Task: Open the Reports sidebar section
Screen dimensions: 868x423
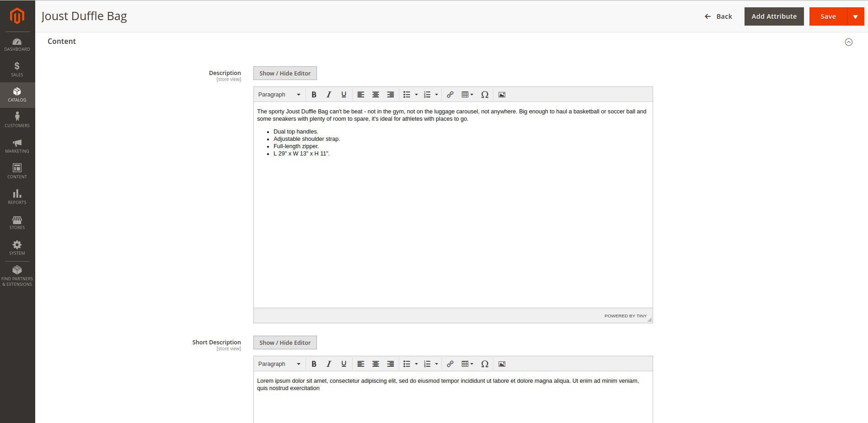Action: tap(17, 197)
